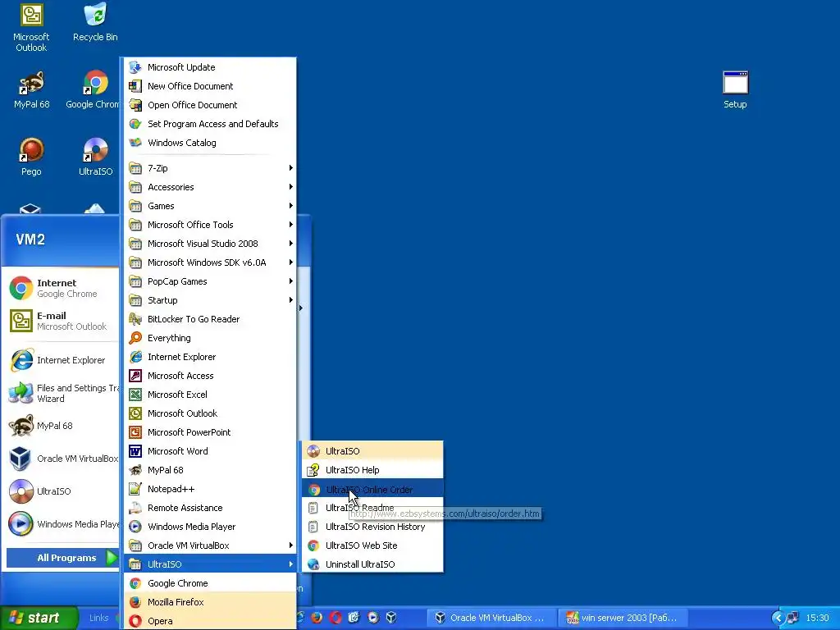Viewport: 840px width, 630px height.
Task: Click the taskbar clock showing 15:30
Action: 817,618
